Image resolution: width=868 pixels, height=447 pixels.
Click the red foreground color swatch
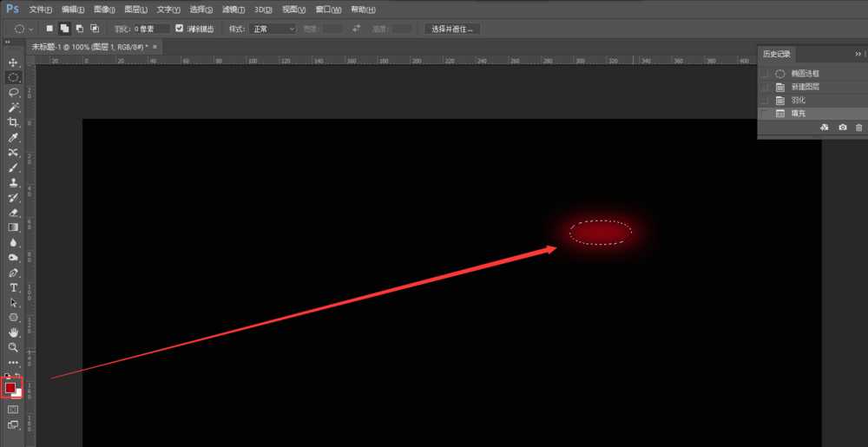(10, 388)
